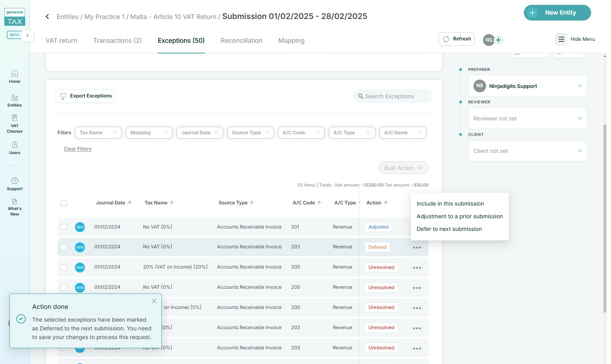
Task: Switch to the Reconciliation tab
Action: [x=241, y=41]
